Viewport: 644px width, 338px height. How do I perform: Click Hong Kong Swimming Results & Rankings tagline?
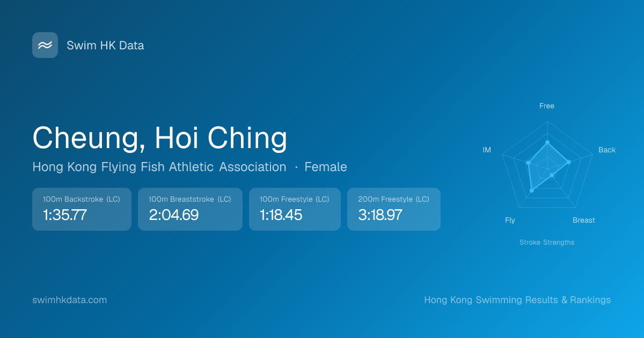(517, 300)
